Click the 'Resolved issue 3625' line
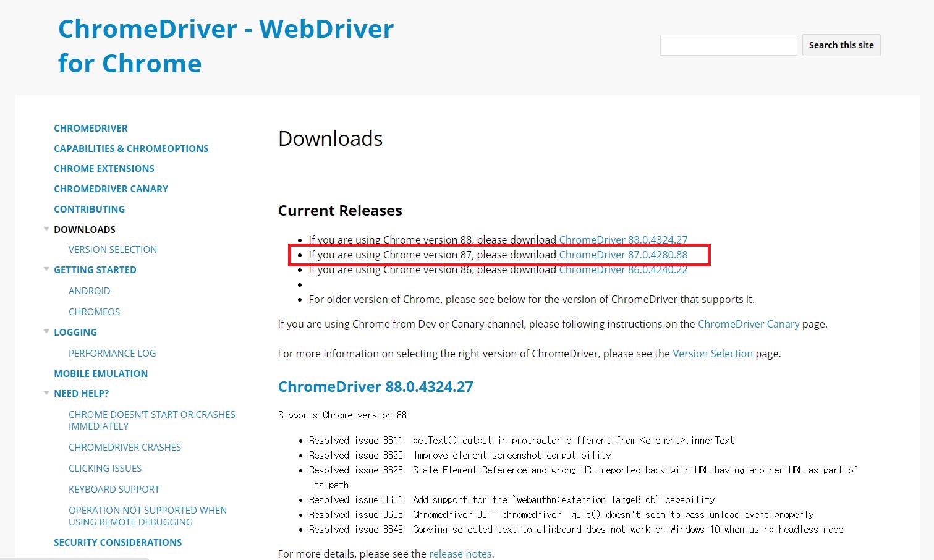Viewport: 934px width, 560px height. (460, 455)
